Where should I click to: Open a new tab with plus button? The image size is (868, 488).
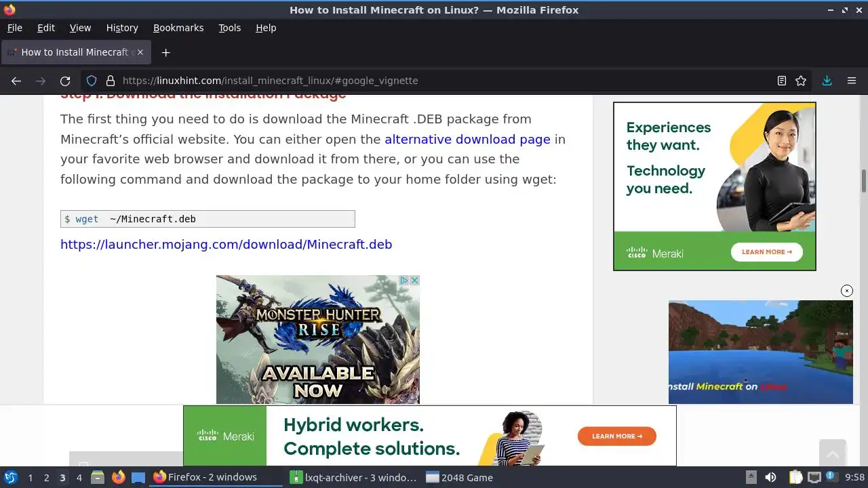(x=165, y=52)
